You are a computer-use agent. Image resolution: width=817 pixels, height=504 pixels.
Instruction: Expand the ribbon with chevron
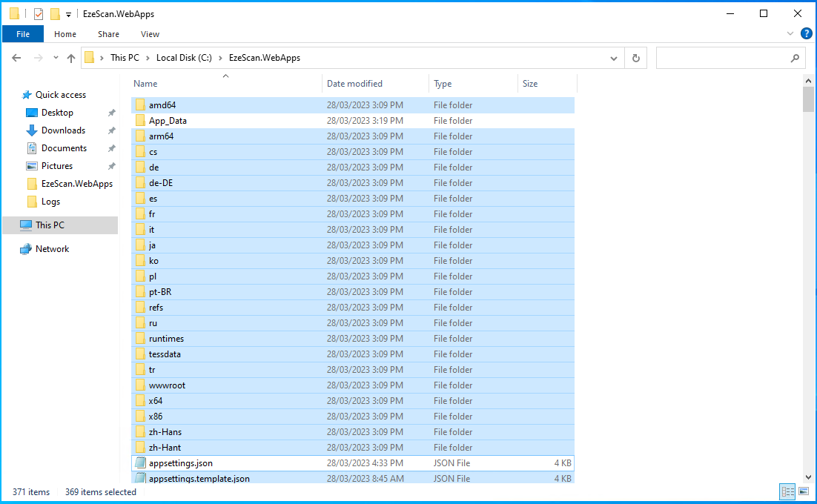[790, 33]
